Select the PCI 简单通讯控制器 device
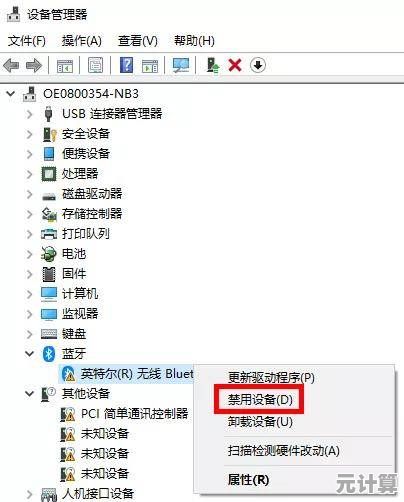 click(135, 414)
